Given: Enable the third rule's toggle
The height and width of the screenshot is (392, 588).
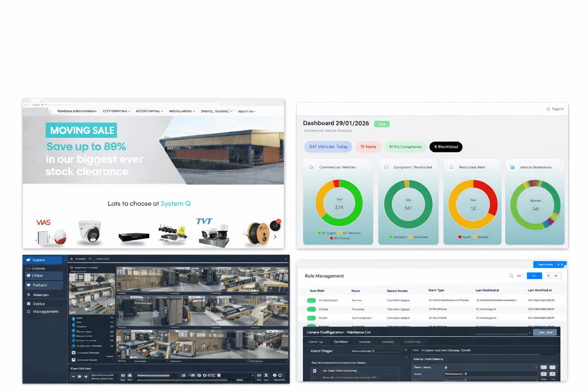Looking at the screenshot, I should (312, 318).
